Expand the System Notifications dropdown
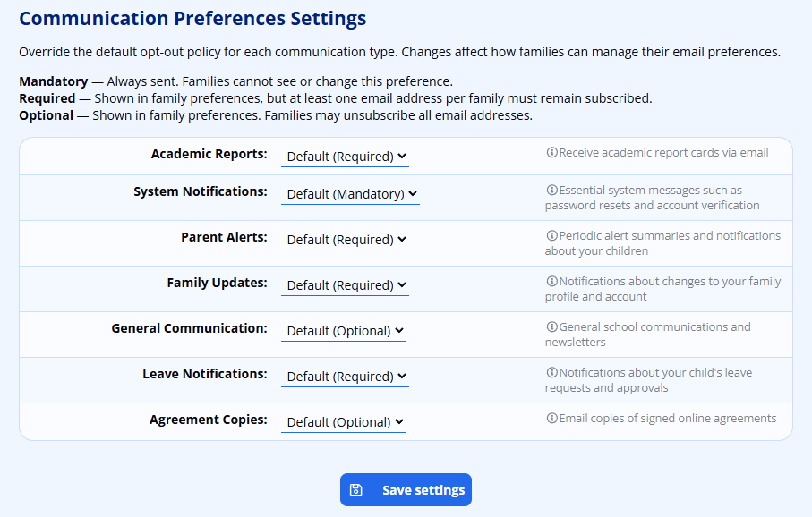The height and width of the screenshot is (517, 812). [350, 194]
